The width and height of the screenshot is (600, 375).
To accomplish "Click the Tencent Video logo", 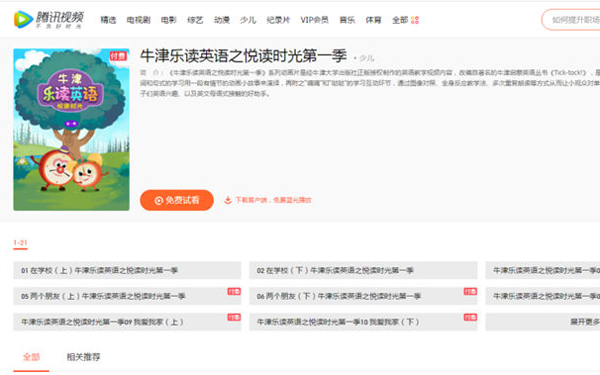I will click(x=49, y=20).
